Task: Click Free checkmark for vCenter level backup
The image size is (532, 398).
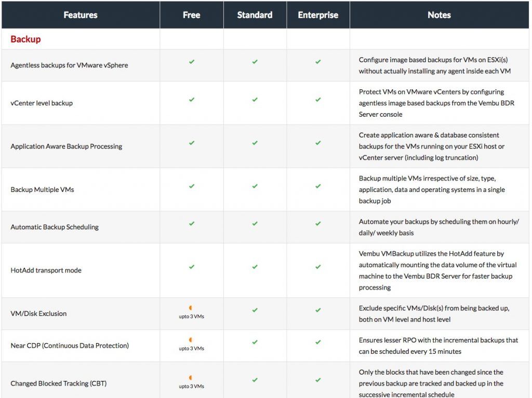Action: 192,100
